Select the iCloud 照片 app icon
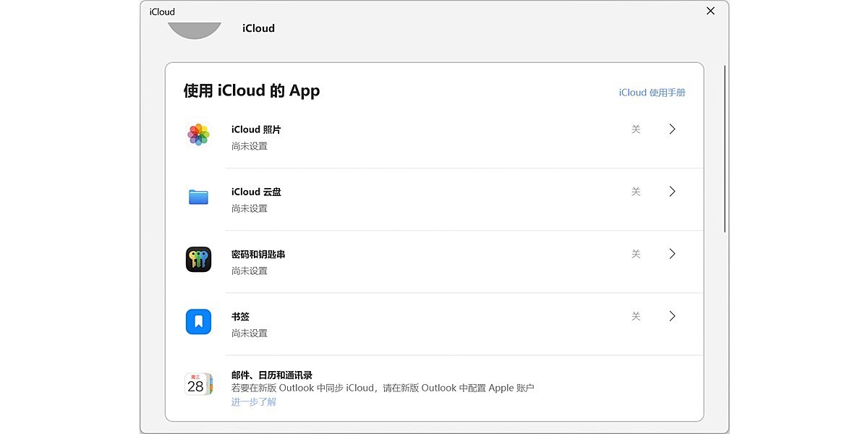This screenshot has width=868, height=434. 198,135
